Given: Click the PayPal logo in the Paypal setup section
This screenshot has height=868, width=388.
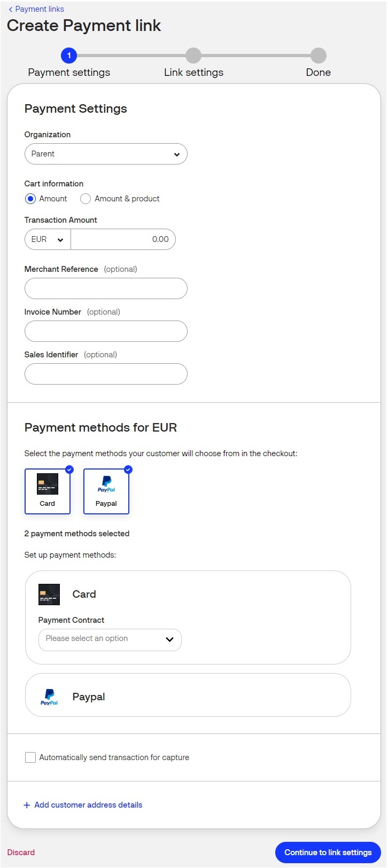Looking at the screenshot, I should click(49, 697).
